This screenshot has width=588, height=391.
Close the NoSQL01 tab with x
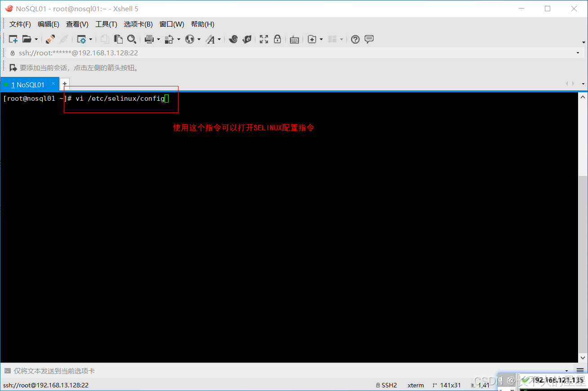click(x=53, y=84)
